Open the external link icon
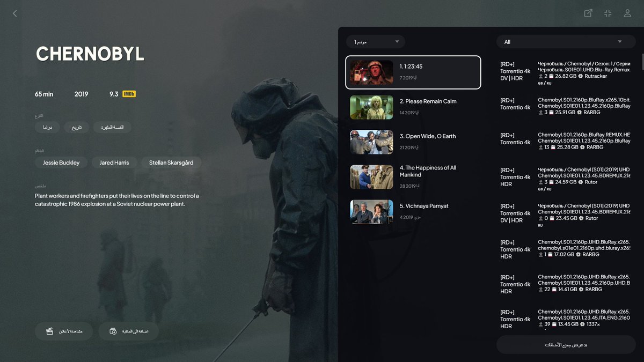This screenshot has width=644, height=362. pyautogui.click(x=588, y=13)
